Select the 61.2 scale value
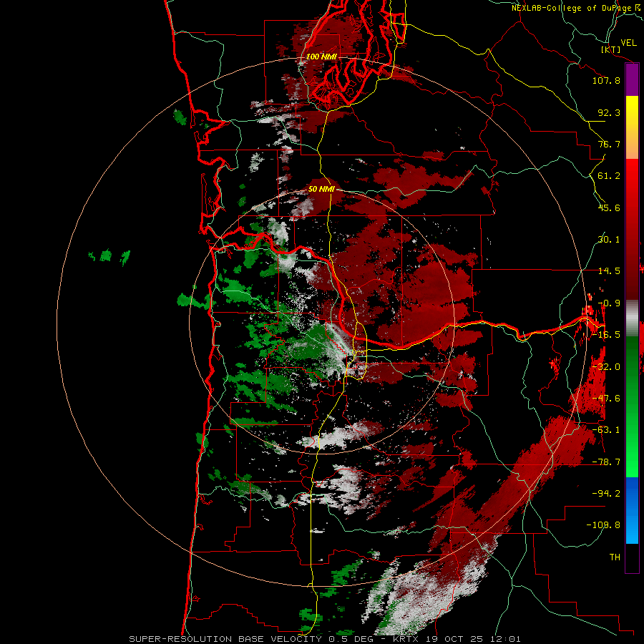 point(609,176)
